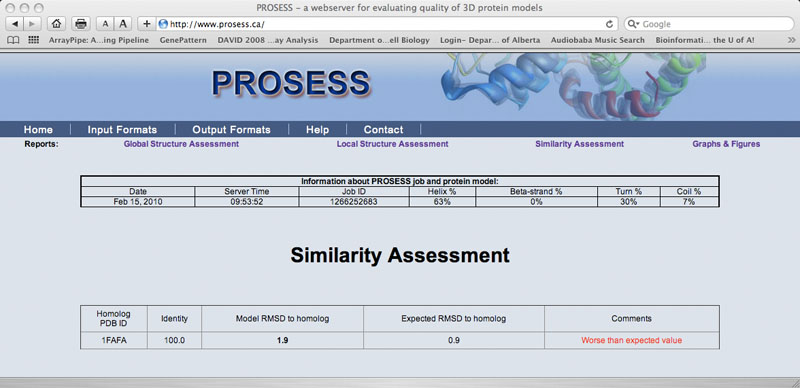Open the GenePattern bookmark
This screenshot has height=388, width=800.
tap(183, 40)
